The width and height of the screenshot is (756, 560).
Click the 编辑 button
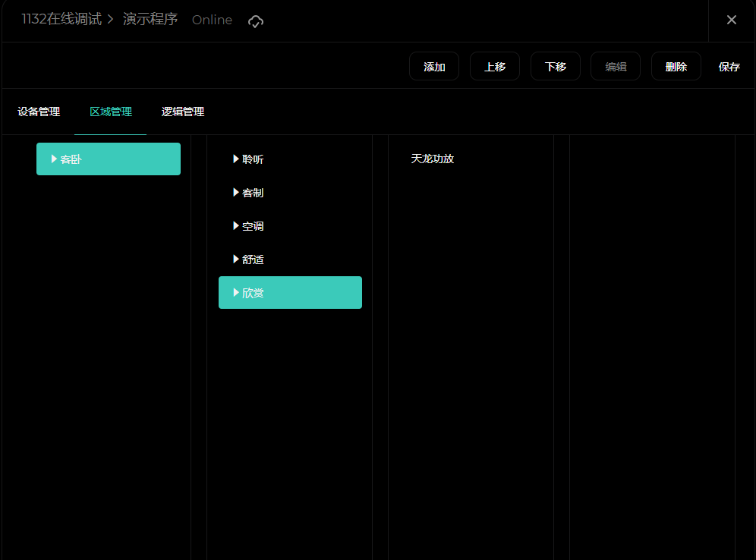pos(616,67)
